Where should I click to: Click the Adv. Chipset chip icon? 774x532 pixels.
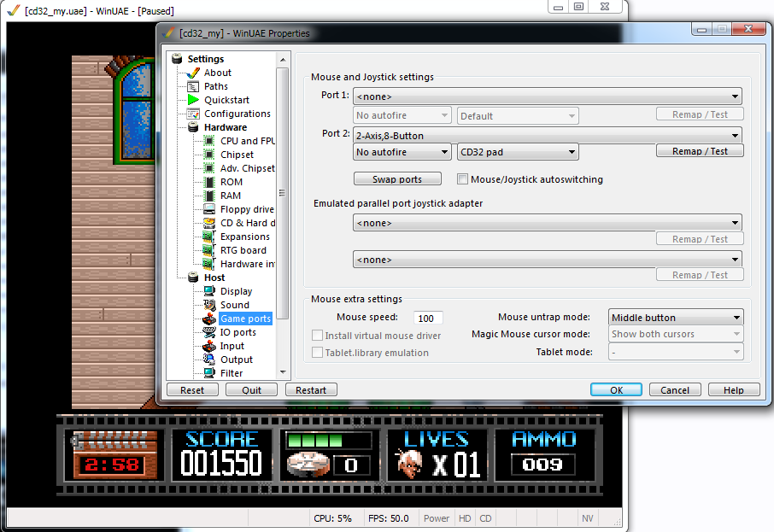(209, 168)
